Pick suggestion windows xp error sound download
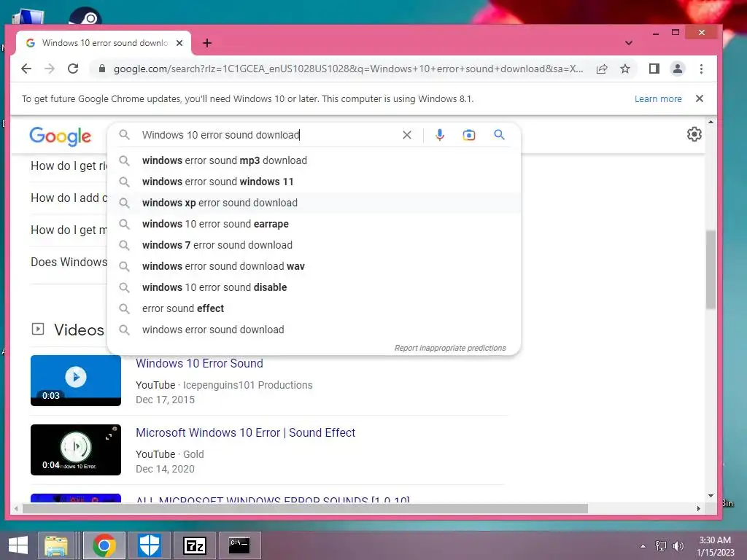Image resolution: width=747 pixels, height=560 pixels. pos(314,203)
